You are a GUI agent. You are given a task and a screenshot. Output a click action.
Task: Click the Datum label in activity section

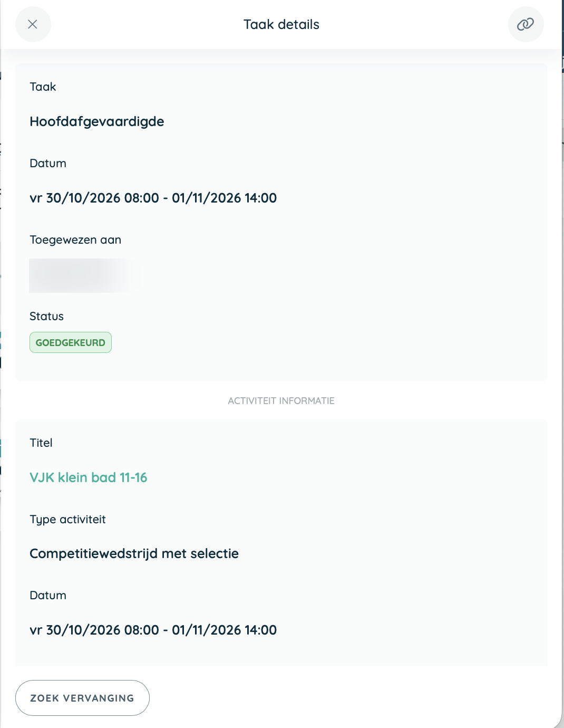pyautogui.click(x=48, y=596)
